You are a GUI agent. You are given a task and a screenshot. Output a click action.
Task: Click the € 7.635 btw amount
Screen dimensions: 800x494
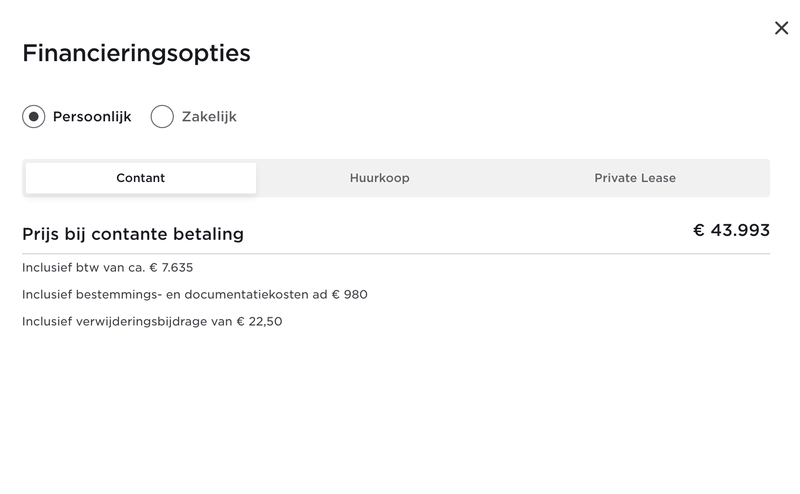tap(171, 267)
